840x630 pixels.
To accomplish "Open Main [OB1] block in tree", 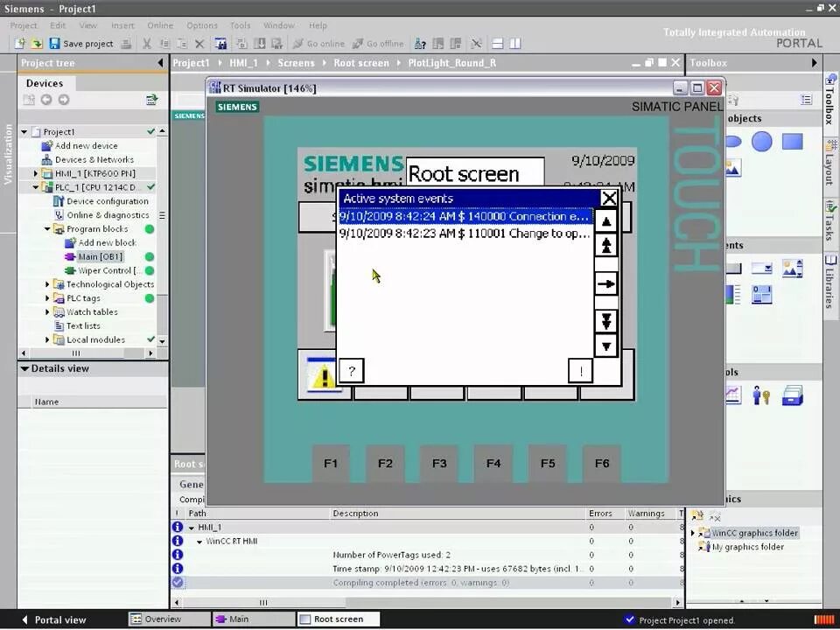I will tap(100, 256).
